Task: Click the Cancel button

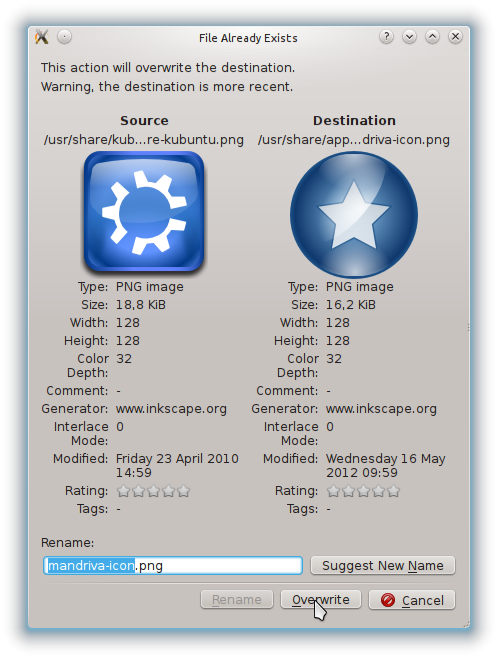Action: coord(412,600)
